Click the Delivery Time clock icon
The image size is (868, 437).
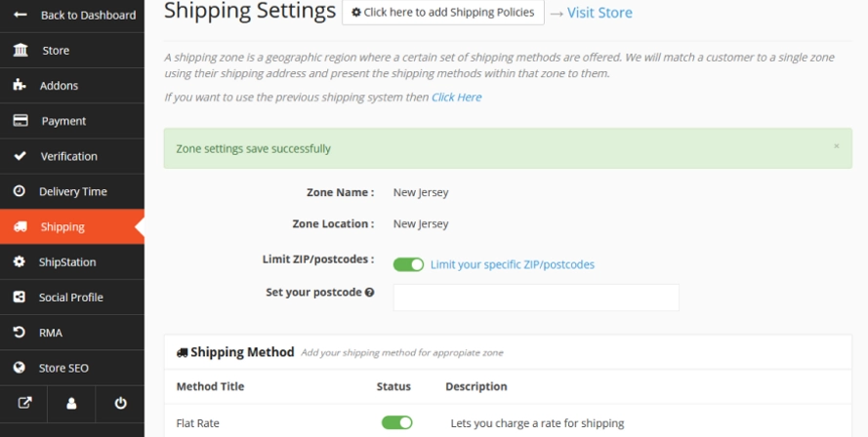click(x=19, y=191)
